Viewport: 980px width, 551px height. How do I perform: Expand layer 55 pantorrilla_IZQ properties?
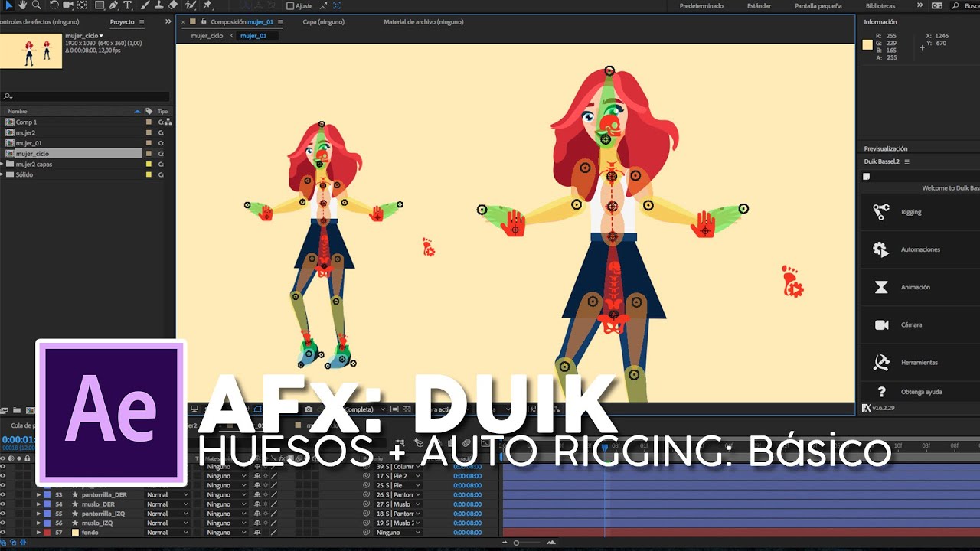coord(38,514)
